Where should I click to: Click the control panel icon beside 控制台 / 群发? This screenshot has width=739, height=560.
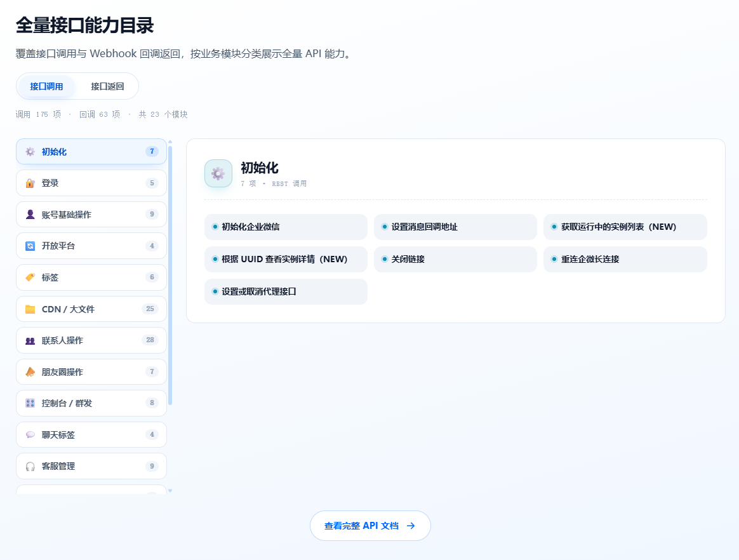tap(30, 403)
